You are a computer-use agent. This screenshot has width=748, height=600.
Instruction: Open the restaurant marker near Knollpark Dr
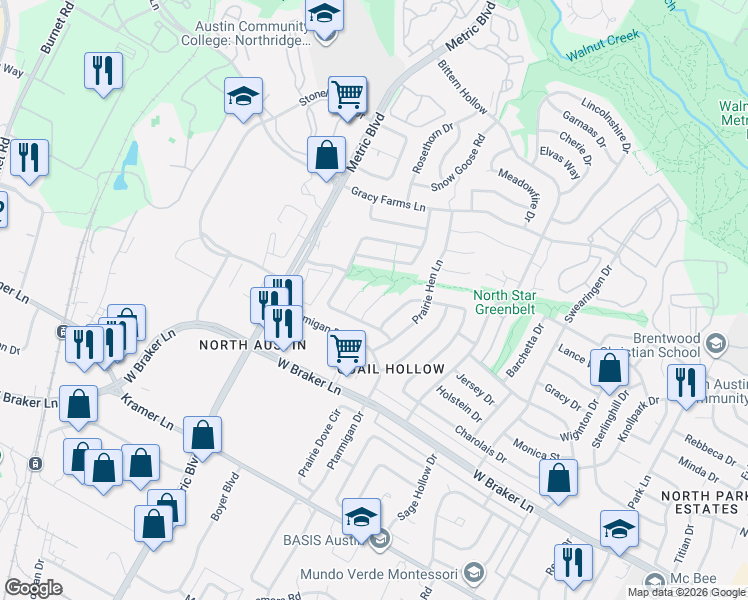coord(686,387)
